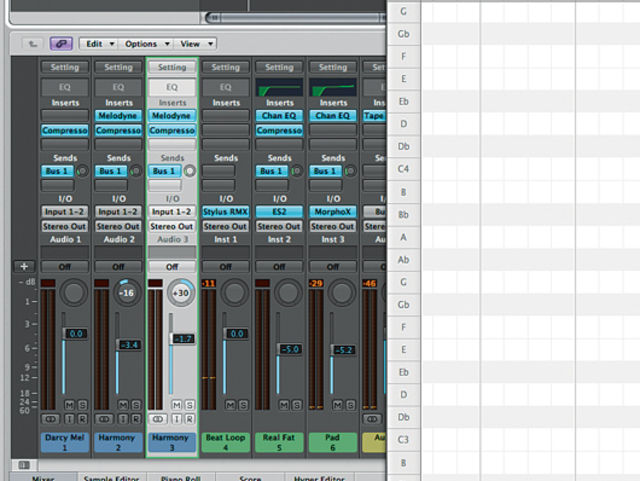The height and width of the screenshot is (481, 640).
Task: Open the Chan EQ thumbnail on Inst 2
Action: click(279, 87)
